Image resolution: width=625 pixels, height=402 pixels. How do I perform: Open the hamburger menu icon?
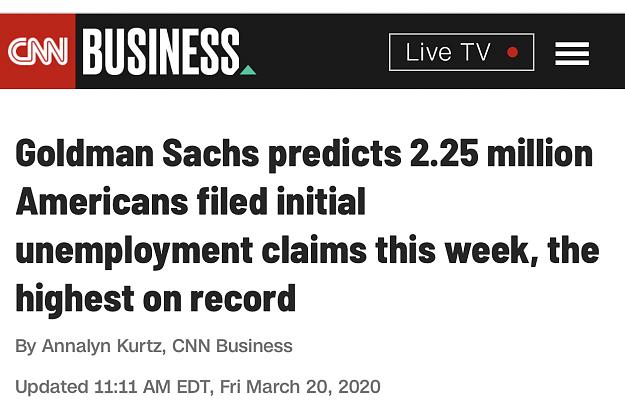[572, 53]
